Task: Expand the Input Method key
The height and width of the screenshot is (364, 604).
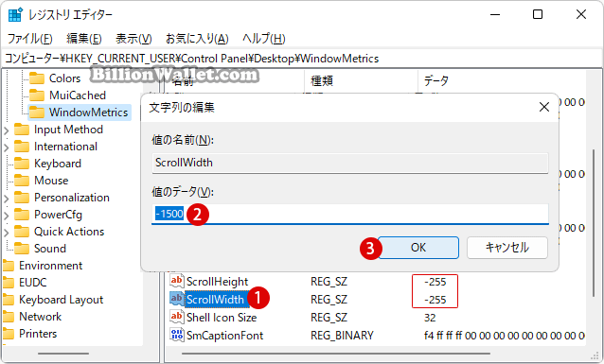Action: [7, 130]
